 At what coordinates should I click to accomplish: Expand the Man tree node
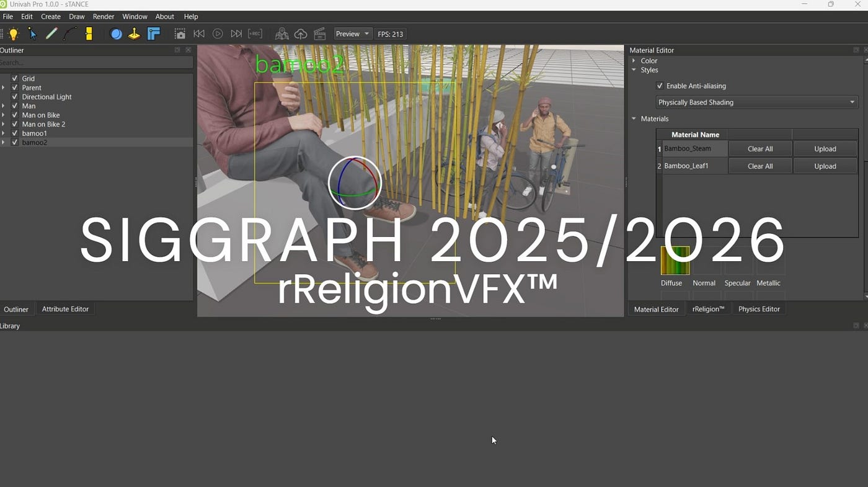[x=3, y=106]
